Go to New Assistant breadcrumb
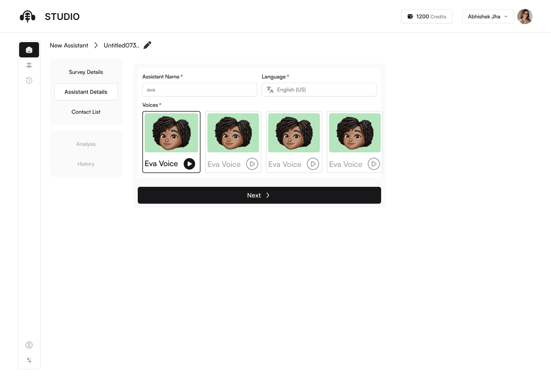 coord(69,45)
